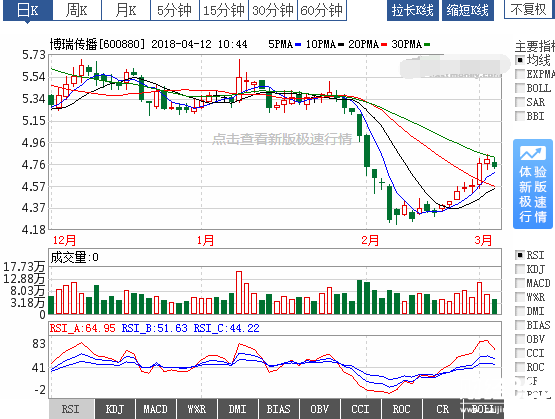The height and width of the screenshot is (419, 555).
Task: Switch to MACD bottom tab
Action: [156, 409]
